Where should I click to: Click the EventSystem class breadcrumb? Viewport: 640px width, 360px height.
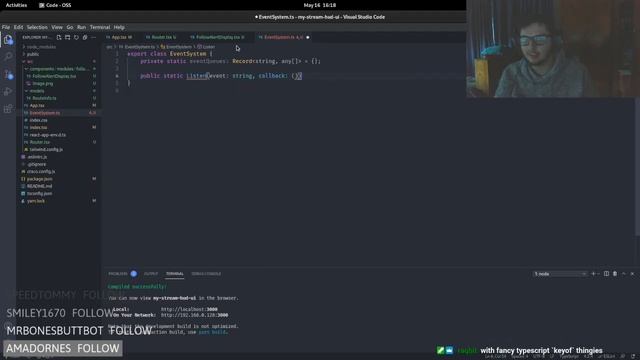click(176, 47)
